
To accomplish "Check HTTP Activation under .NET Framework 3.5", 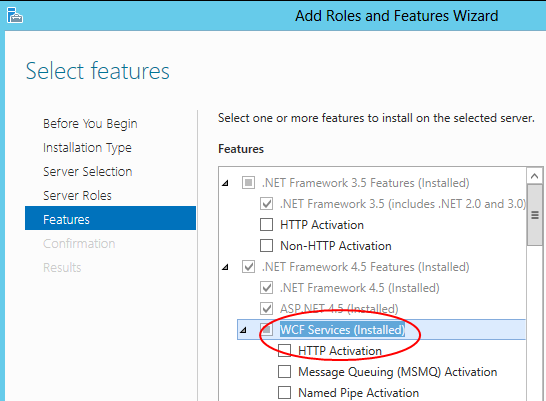I will 266,225.
